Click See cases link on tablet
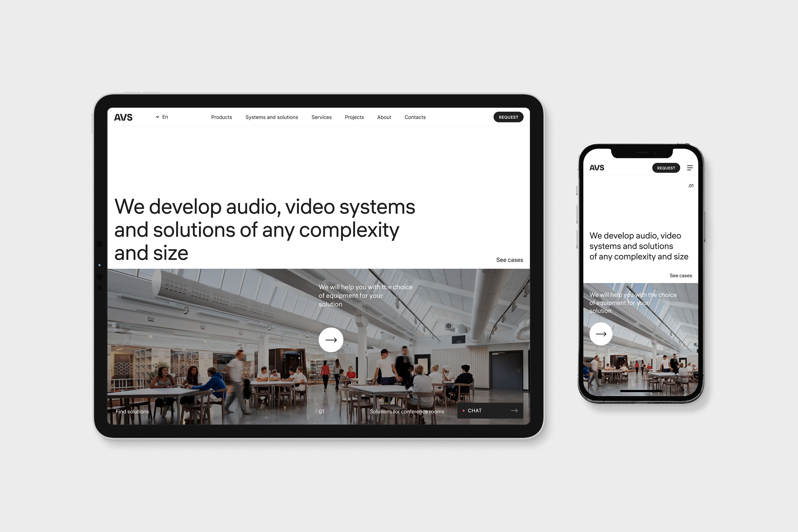 point(509,259)
